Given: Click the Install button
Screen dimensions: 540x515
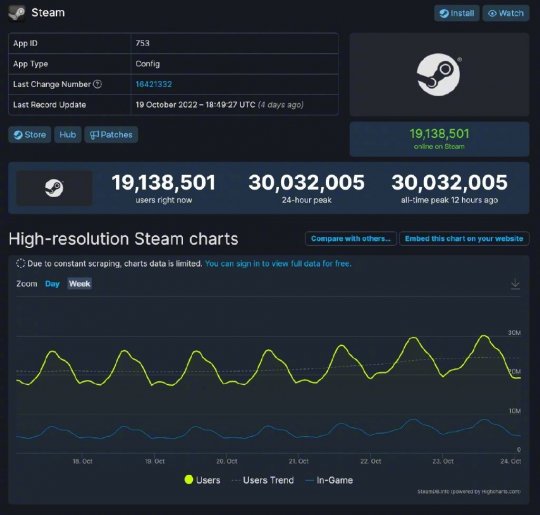Looking at the screenshot, I should coord(457,13).
